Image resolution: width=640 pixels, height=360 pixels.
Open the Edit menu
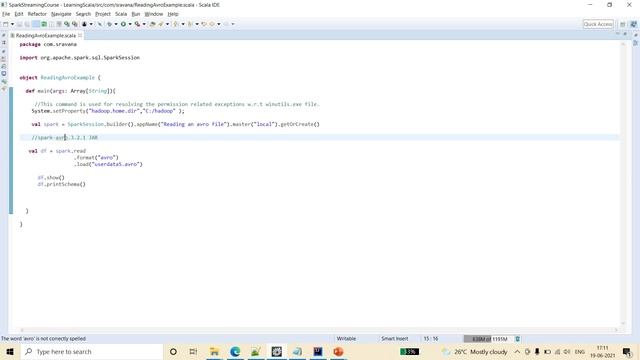19,14
